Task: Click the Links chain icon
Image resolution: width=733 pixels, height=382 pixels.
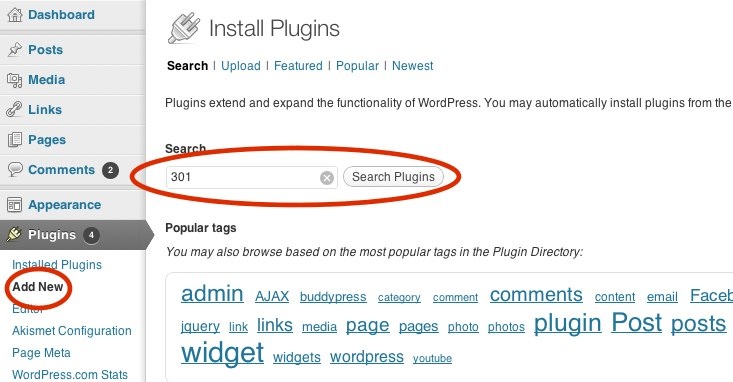Action: [14, 109]
